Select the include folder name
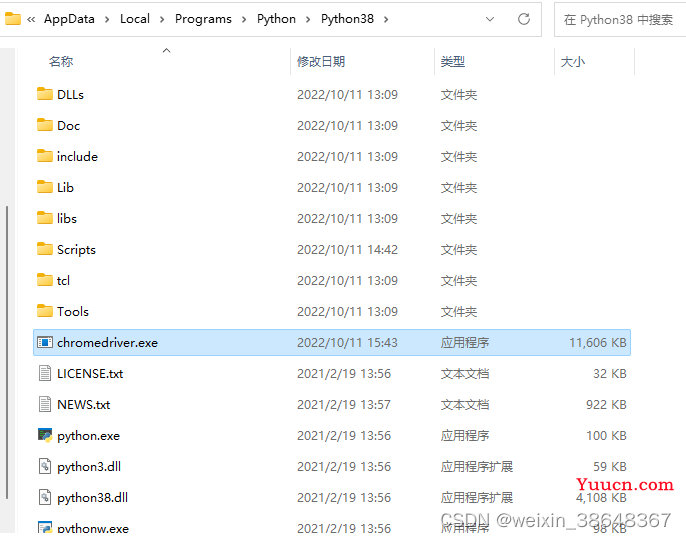The width and height of the screenshot is (686, 539). [77, 157]
